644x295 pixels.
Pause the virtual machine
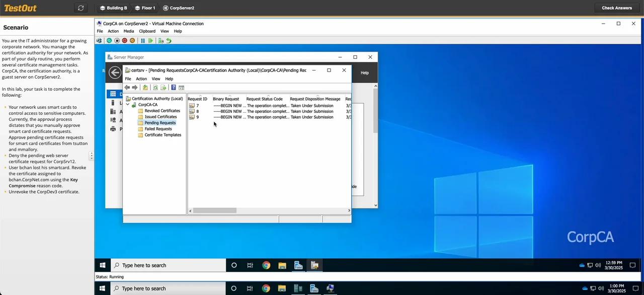click(143, 40)
